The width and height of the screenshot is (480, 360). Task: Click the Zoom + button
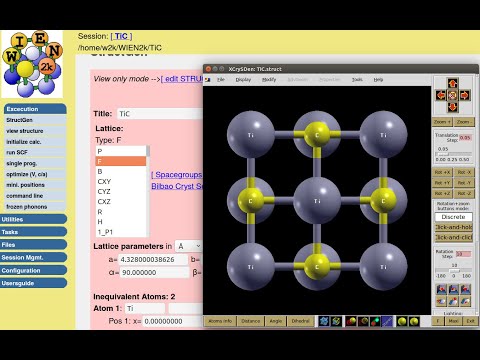442,122
